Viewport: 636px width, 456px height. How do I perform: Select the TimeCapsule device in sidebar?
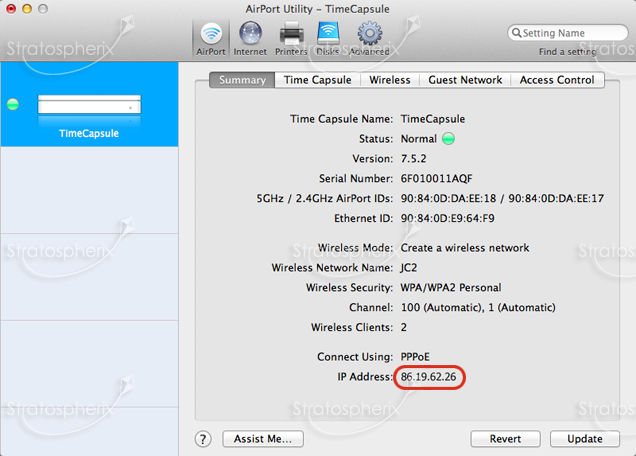(89, 104)
